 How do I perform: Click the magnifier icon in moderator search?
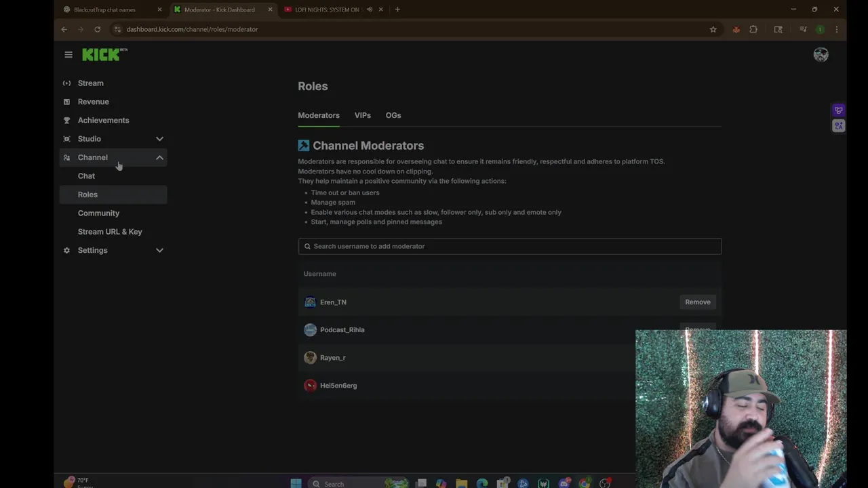click(307, 246)
